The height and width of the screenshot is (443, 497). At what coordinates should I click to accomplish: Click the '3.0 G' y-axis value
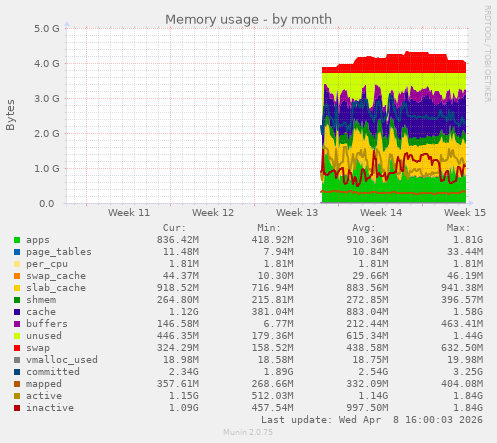coord(47,99)
